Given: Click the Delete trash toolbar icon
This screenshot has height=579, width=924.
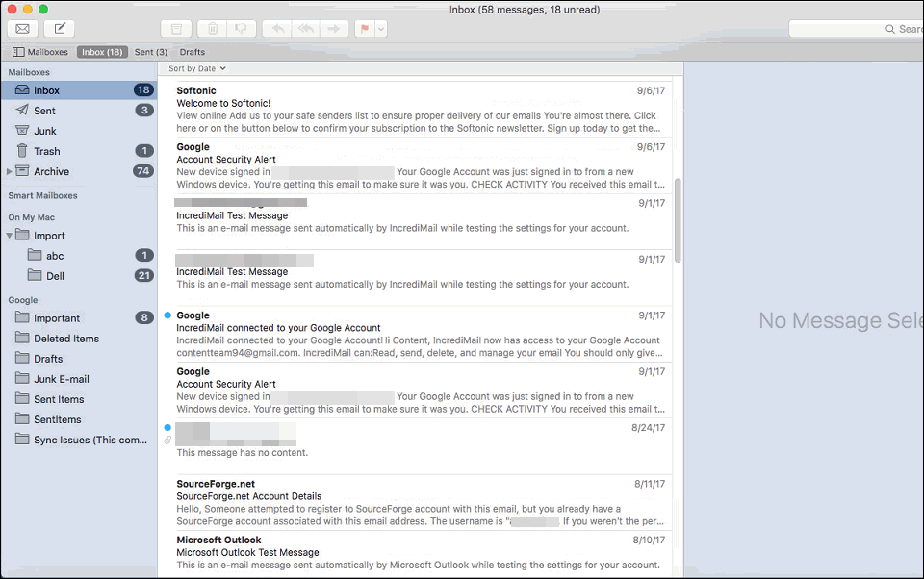Looking at the screenshot, I should click(213, 29).
